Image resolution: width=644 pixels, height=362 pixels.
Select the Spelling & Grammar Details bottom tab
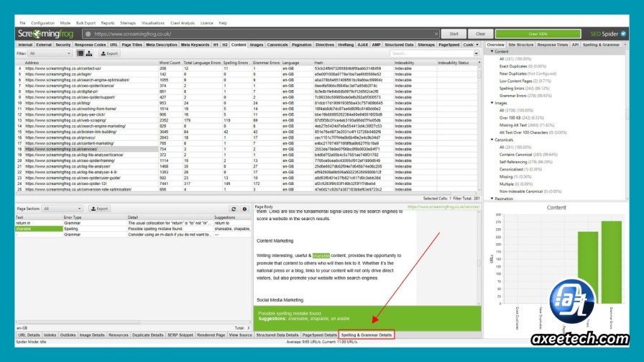click(x=367, y=335)
